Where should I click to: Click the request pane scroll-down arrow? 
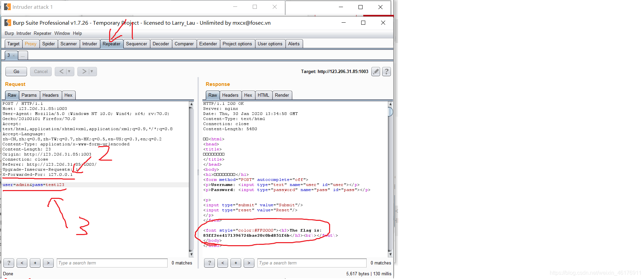[x=191, y=254]
